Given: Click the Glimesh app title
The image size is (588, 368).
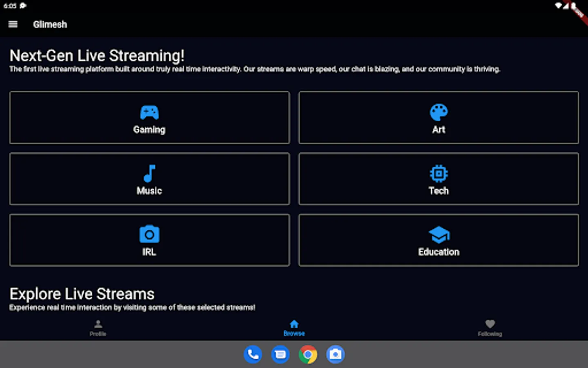Looking at the screenshot, I should click(50, 25).
